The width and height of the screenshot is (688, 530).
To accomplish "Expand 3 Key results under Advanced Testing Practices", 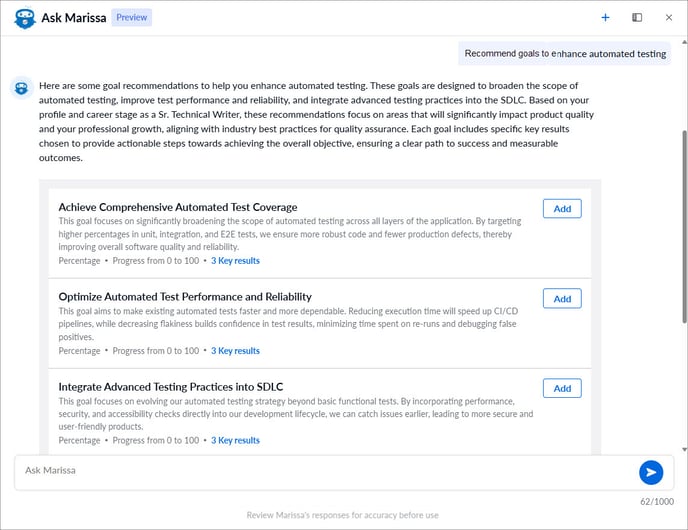I will 235,440.
